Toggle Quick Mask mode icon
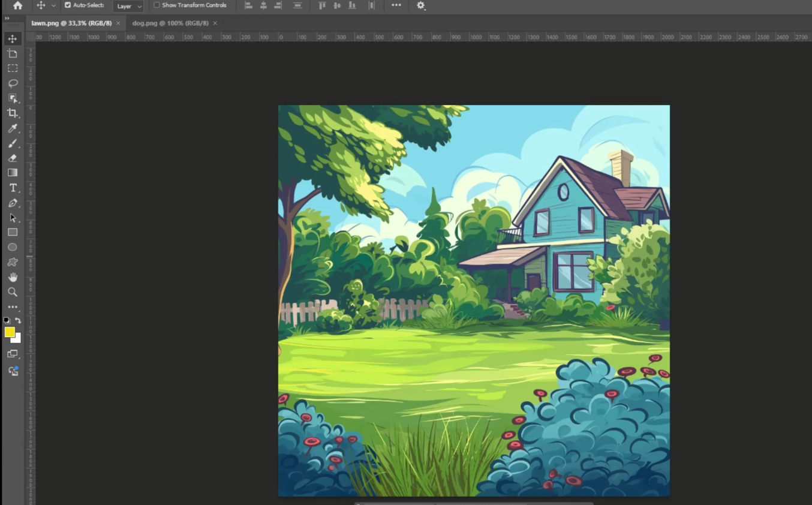812x505 pixels. pos(13,354)
